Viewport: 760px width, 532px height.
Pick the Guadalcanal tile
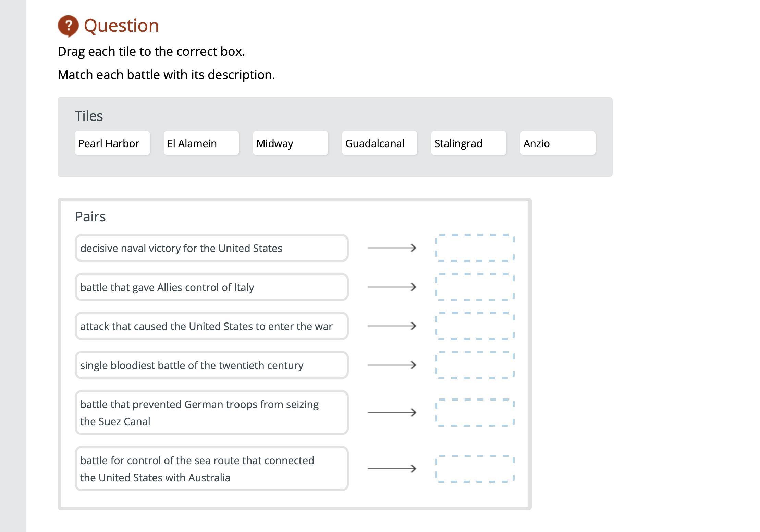pos(379,143)
